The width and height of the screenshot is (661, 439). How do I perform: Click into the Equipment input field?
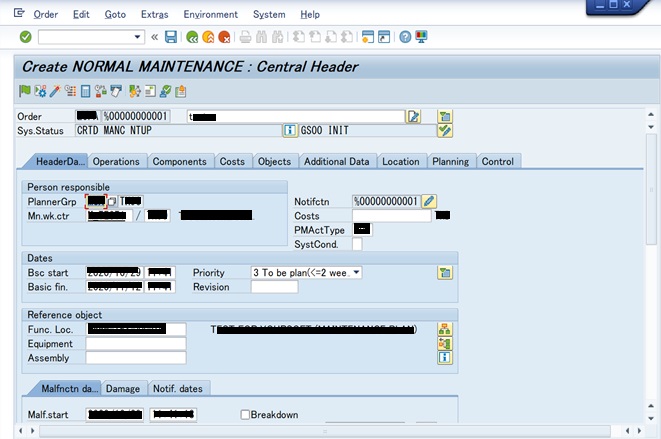[x=136, y=343]
